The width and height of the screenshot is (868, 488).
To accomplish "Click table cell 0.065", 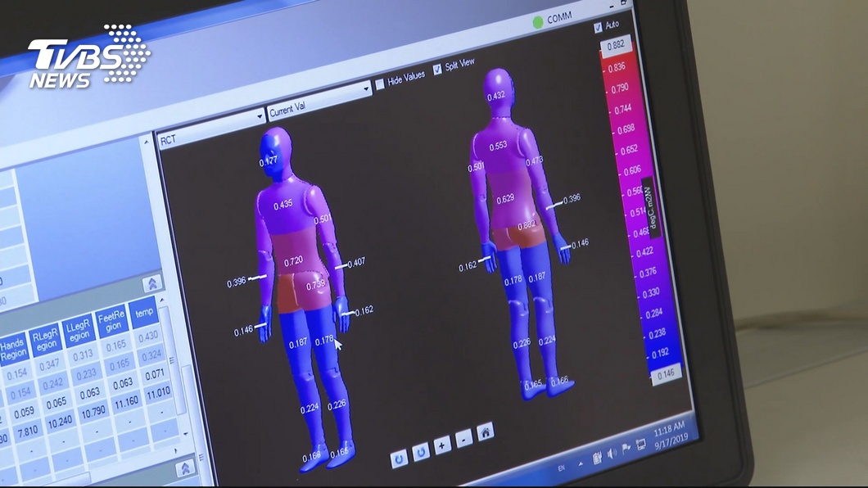I will (57, 404).
